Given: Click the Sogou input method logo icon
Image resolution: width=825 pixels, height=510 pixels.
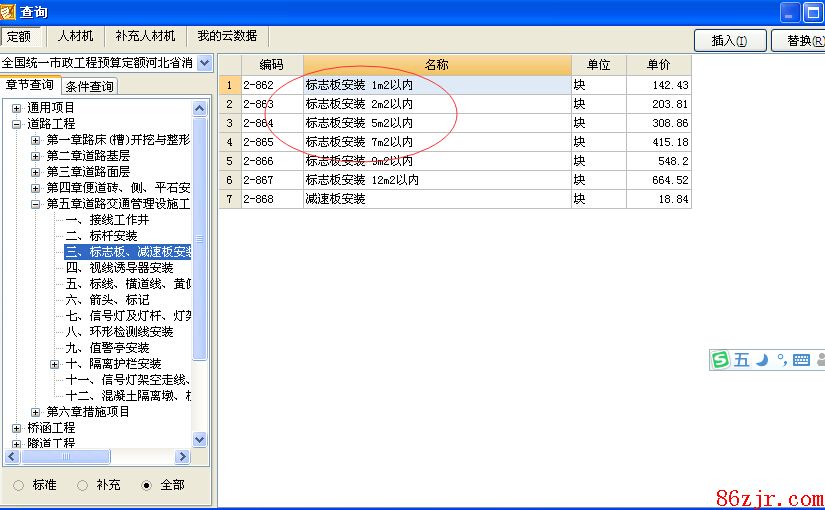Looking at the screenshot, I should click(x=721, y=360).
